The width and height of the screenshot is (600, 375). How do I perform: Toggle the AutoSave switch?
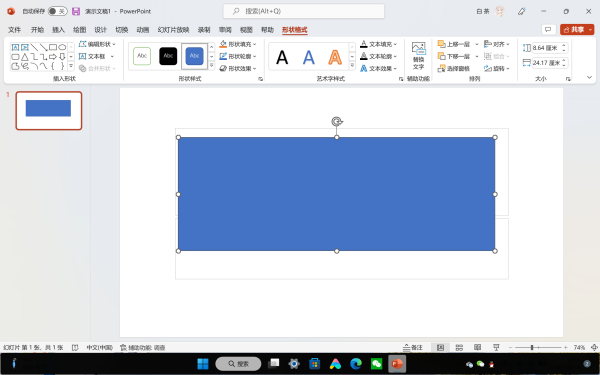tap(57, 11)
